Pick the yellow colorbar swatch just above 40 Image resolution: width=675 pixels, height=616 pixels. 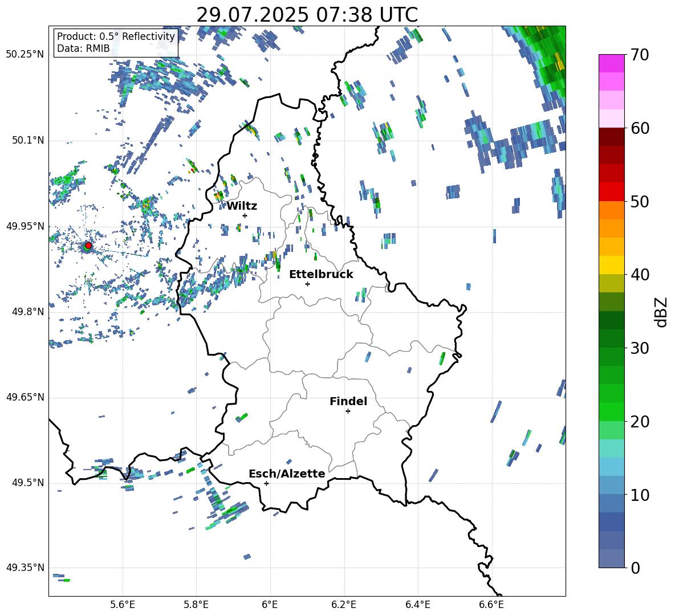[x=611, y=265]
